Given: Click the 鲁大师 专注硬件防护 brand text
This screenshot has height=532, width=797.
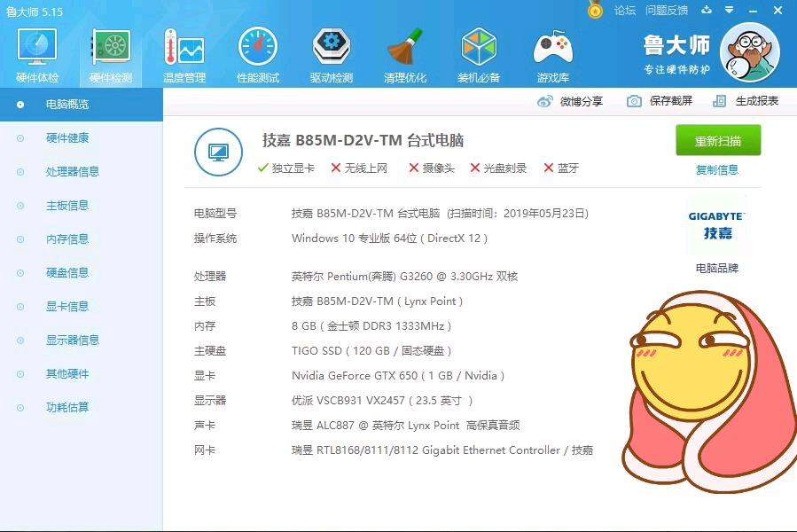Looking at the screenshot, I should click(x=676, y=55).
